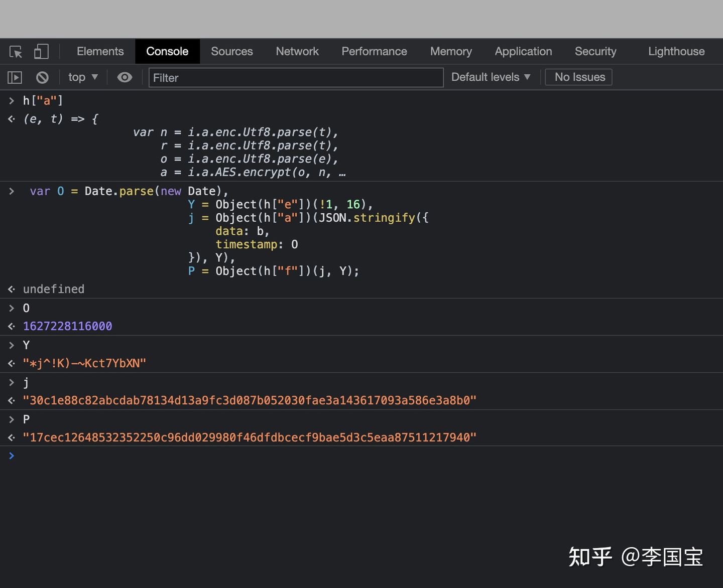Click the Y = Object(h["e"])(!1, 16) line

click(x=281, y=205)
